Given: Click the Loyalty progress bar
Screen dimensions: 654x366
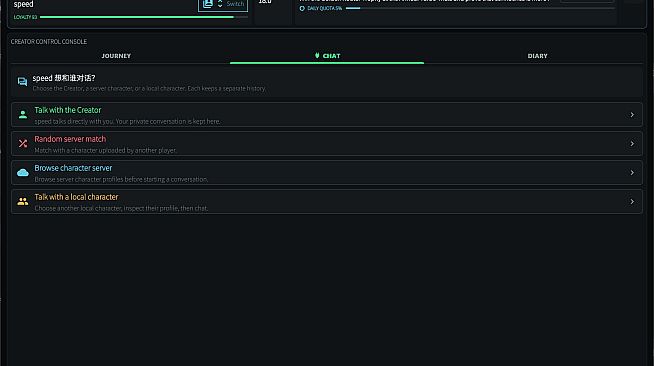Looking at the screenshot, I should [143, 17].
